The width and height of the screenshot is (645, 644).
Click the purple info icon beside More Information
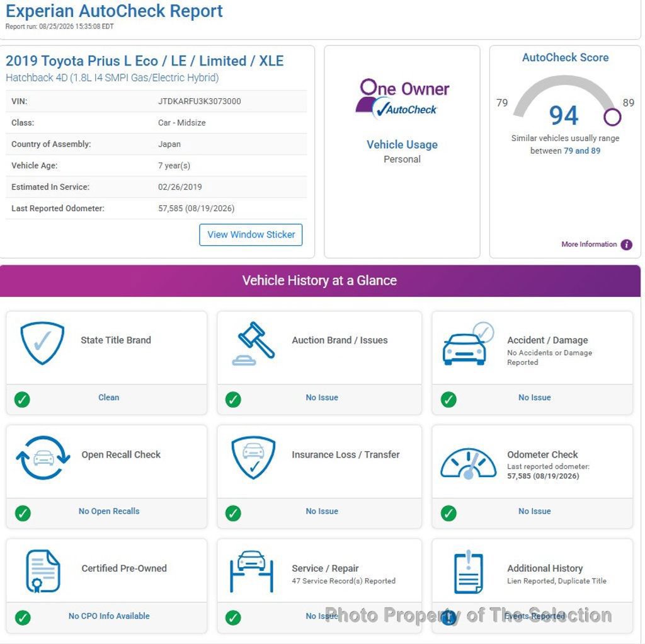coord(626,245)
